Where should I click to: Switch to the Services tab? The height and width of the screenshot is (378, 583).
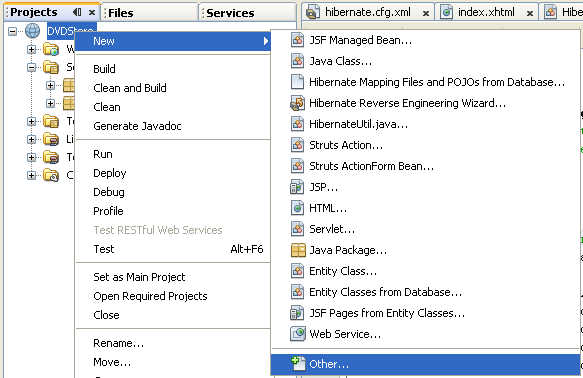coord(247,13)
